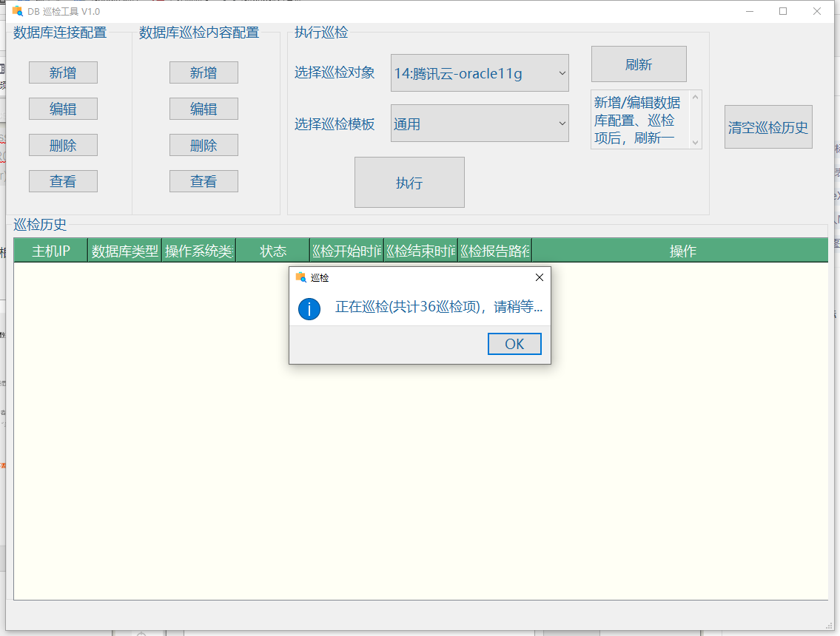Screen dimensions: 840x636
Task: Confirm the inspection dialog with OK
Action: (x=514, y=343)
